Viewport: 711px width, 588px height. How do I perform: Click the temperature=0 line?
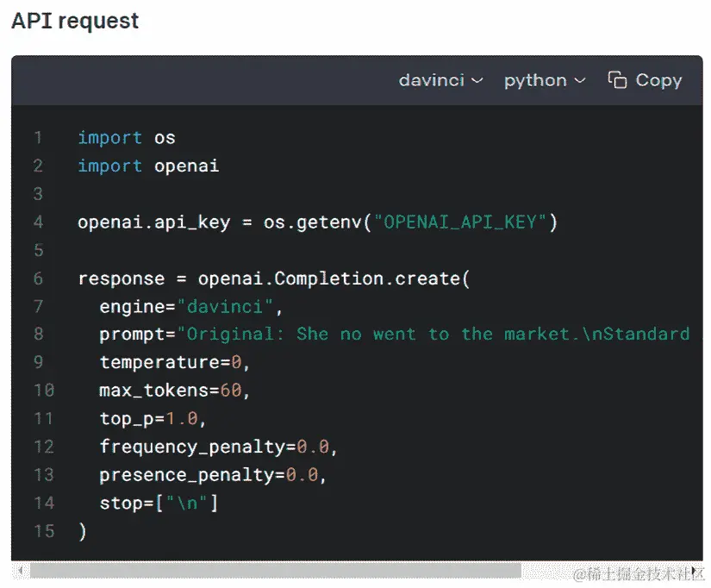coord(175,362)
